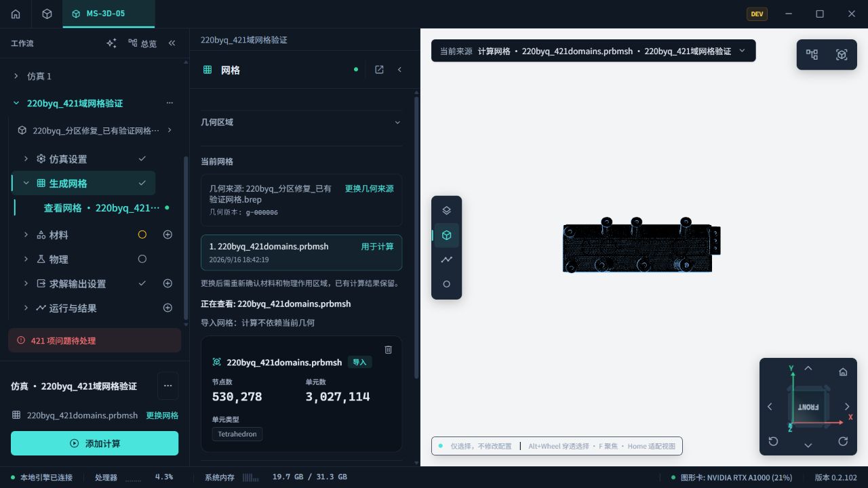This screenshot has height=488, width=868.
Task: Select the 1. 220byq_421domains.prbmsh mesh card
Action: (301, 252)
